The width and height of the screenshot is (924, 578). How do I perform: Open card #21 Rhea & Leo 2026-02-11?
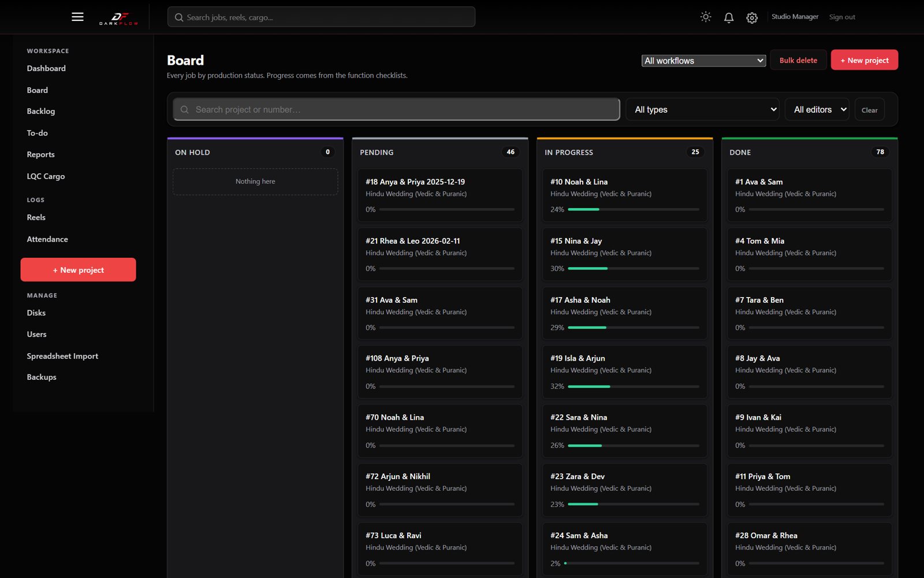point(440,254)
